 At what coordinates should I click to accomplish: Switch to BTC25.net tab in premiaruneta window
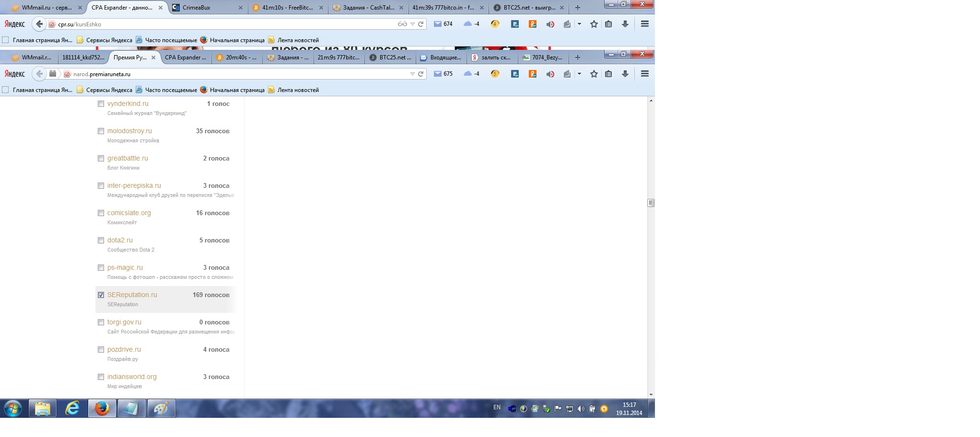(x=390, y=57)
